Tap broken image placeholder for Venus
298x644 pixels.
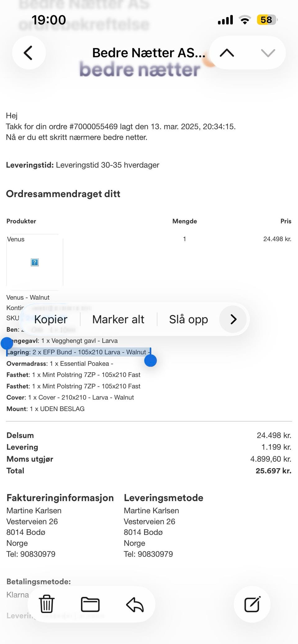(x=35, y=262)
